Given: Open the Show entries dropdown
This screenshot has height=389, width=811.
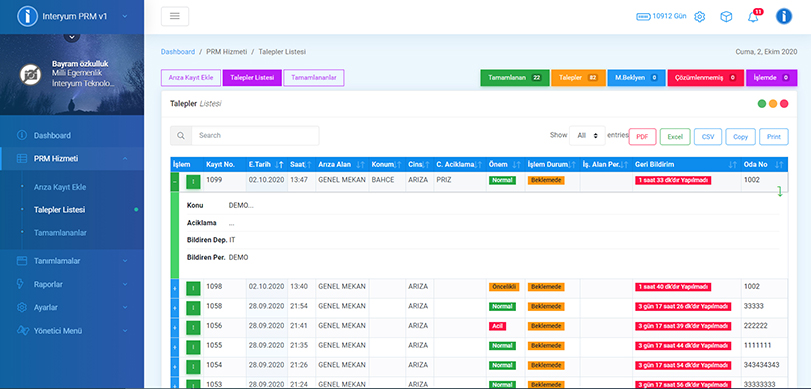Looking at the screenshot, I should [587, 136].
